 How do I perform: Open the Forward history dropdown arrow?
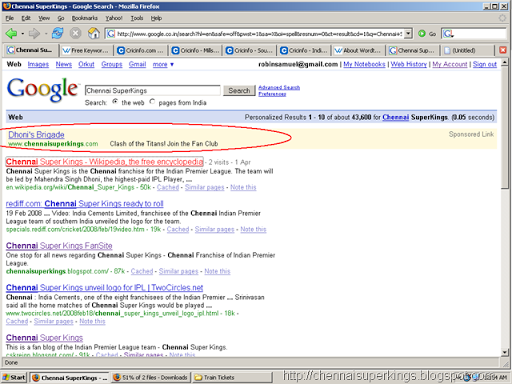coord(45,34)
